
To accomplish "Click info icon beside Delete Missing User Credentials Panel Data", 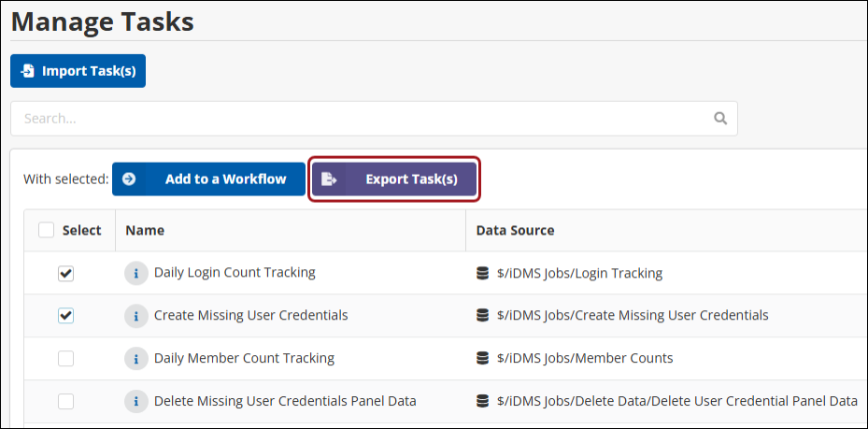I will [136, 401].
